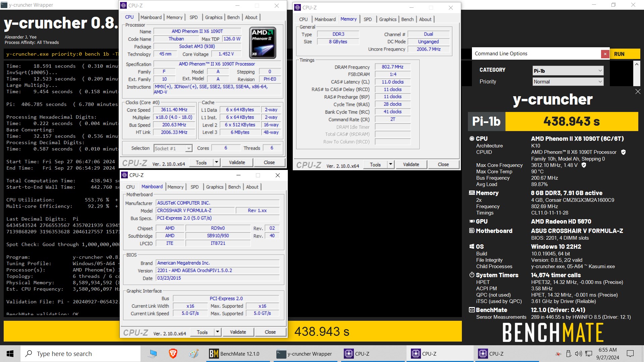644x362 pixels.
Task: Click the Type here to search box
Action: pos(80,354)
